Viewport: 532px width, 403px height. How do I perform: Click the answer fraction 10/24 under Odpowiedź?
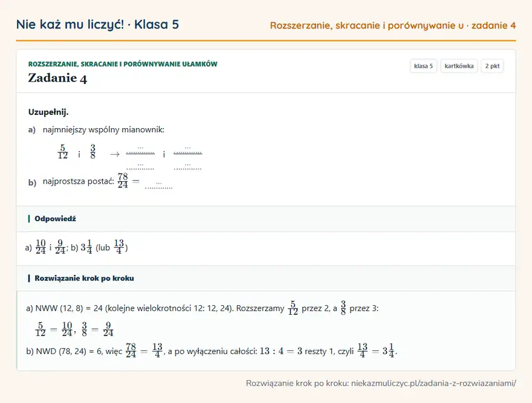click(41, 247)
